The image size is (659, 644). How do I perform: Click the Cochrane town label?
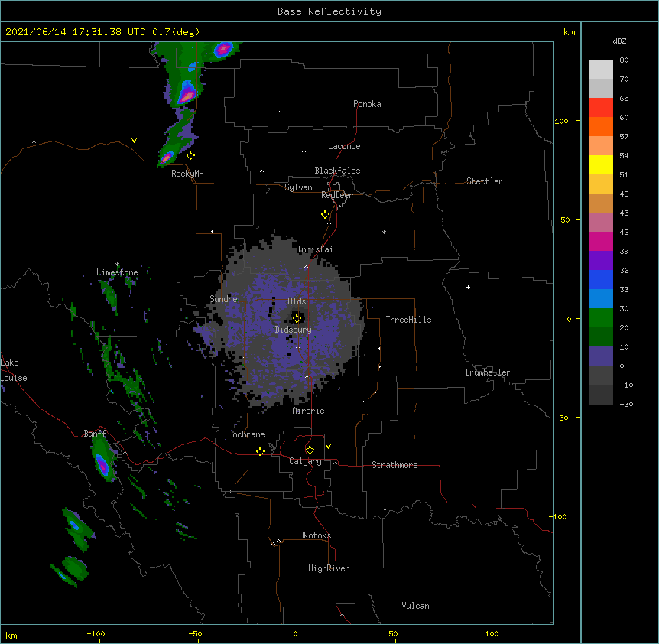pyautogui.click(x=246, y=434)
